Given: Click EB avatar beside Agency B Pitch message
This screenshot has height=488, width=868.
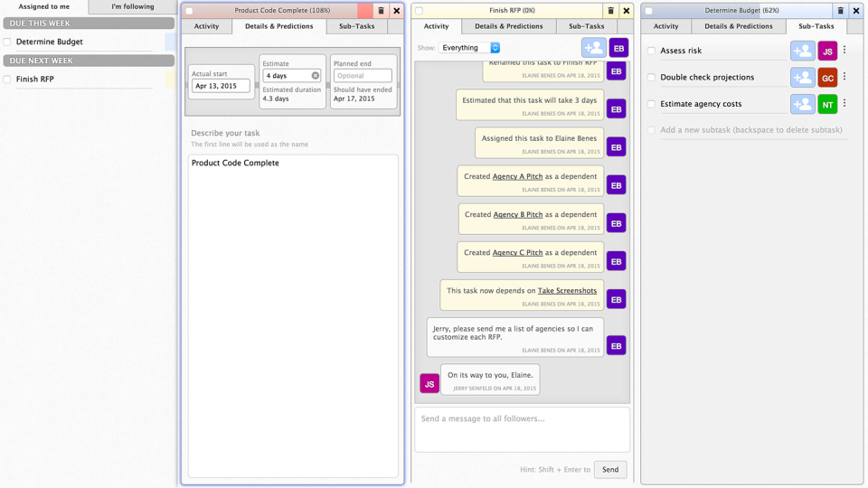Looking at the screenshot, I should click(616, 223).
